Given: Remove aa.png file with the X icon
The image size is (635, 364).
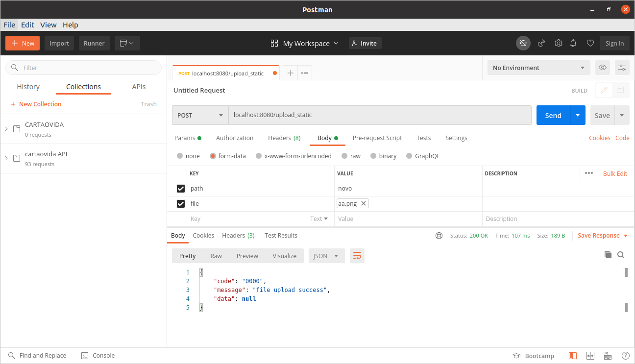Looking at the screenshot, I should (363, 203).
